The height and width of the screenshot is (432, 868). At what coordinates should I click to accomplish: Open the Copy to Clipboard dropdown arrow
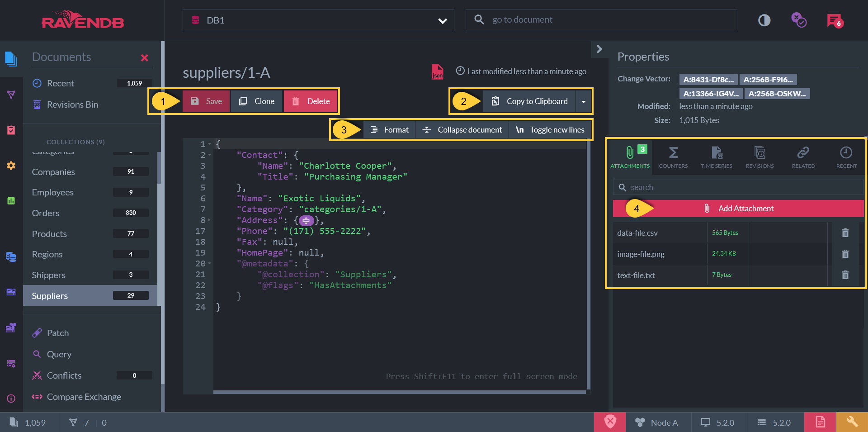point(584,101)
